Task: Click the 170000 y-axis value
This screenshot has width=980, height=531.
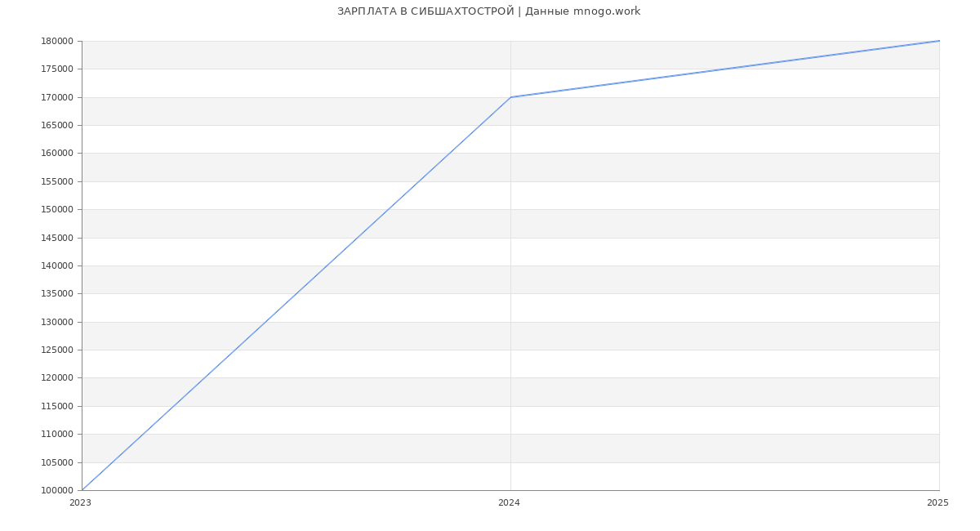Action: coord(57,97)
